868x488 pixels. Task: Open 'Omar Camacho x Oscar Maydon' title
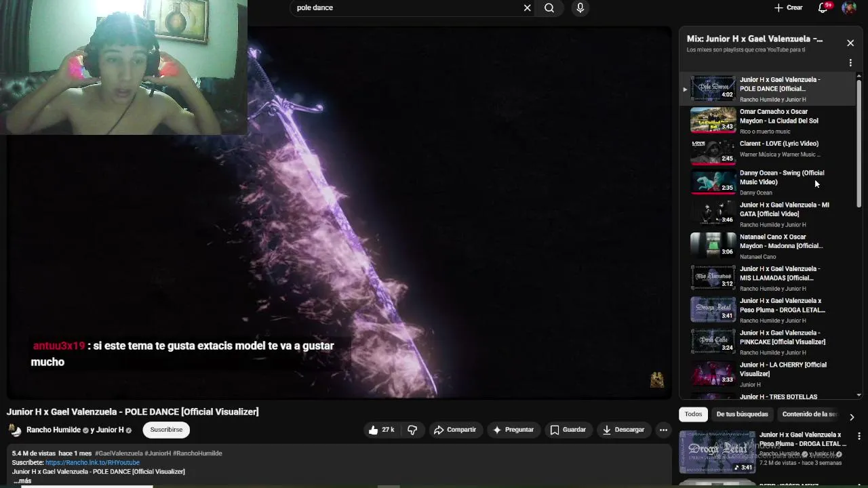(779, 116)
